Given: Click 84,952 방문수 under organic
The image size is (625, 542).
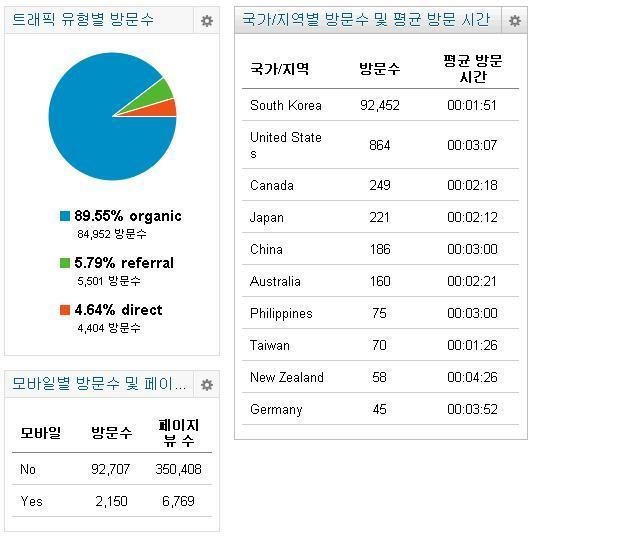Looking at the screenshot, I should pyautogui.click(x=112, y=234).
